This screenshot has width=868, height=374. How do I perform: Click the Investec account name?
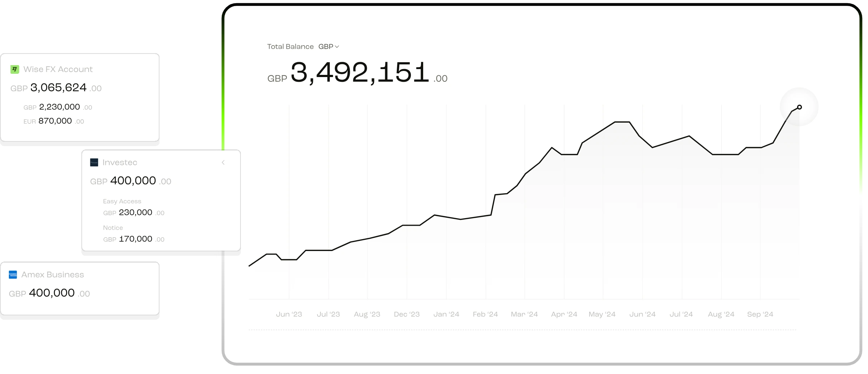(x=120, y=163)
